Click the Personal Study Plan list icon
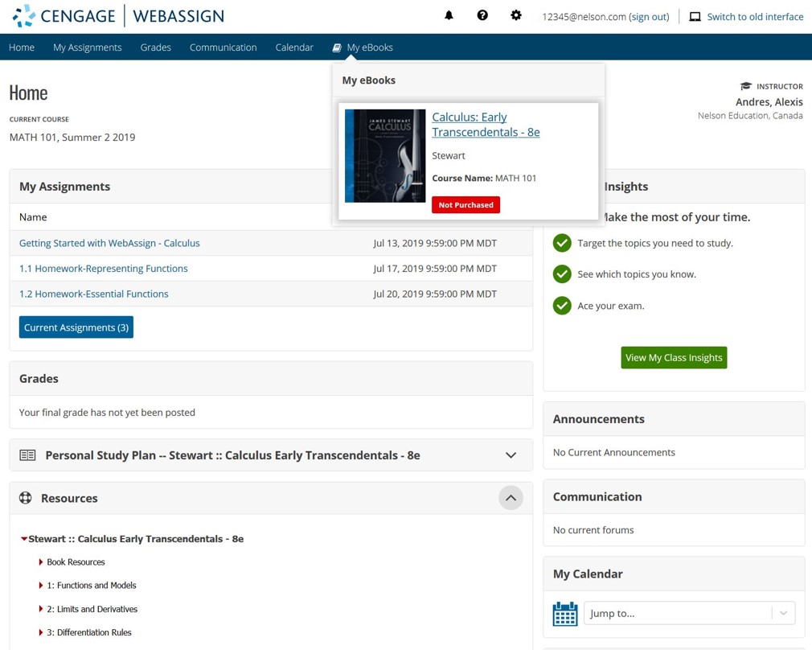The height and width of the screenshot is (650, 812). pos(27,455)
